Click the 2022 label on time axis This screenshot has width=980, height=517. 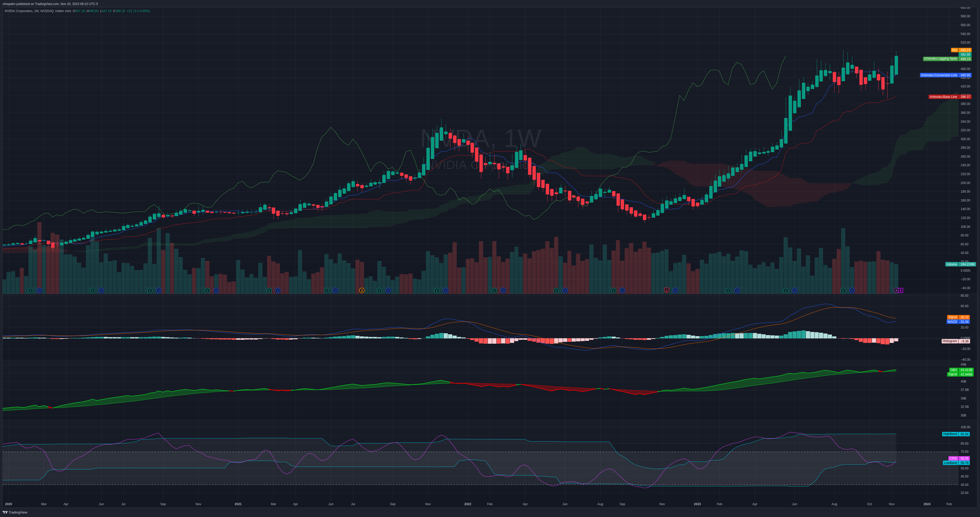tap(467, 504)
